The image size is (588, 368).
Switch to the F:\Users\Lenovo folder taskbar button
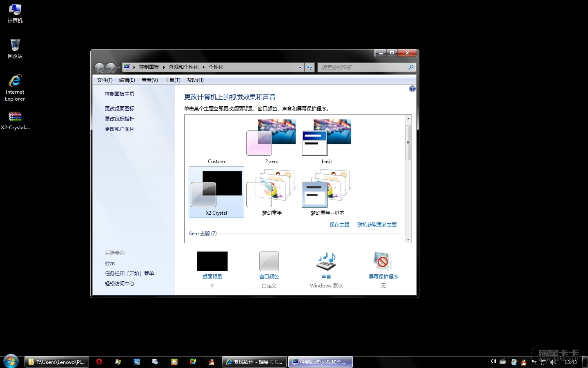(56, 362)
